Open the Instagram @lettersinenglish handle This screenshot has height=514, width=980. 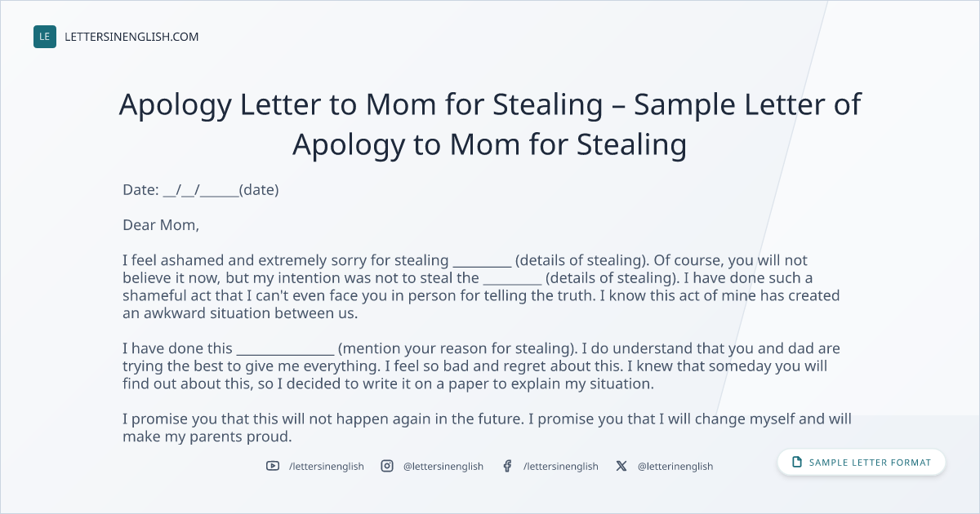pyautogui.click(x=443, y=466)
